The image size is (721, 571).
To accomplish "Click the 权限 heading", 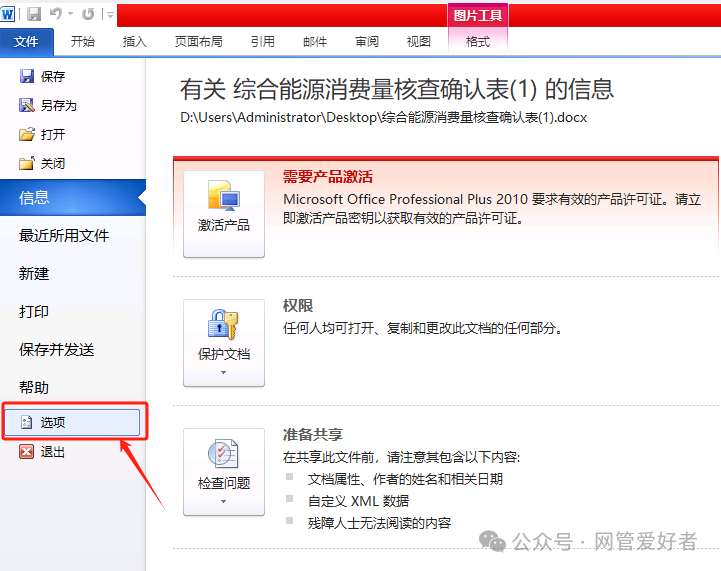I will [x=298, y=306].
